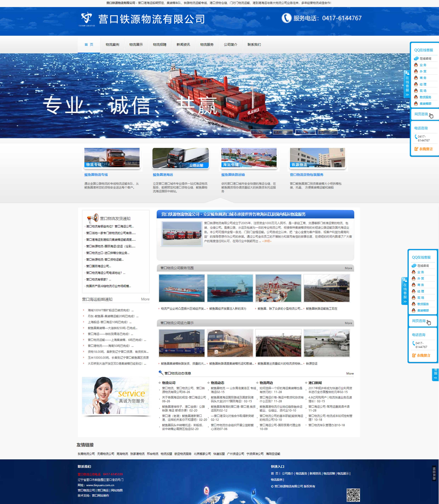439x504 pixels.
Task: Open the 鲅鱼圈铁路运输 title link
Action: tap(233, 175)
